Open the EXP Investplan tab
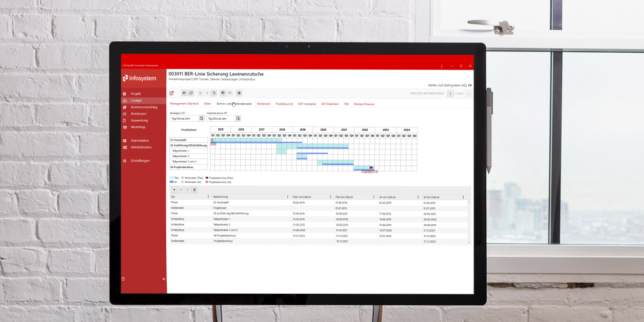The height and width of the screenshot is (322, 644). pos(307,104)
